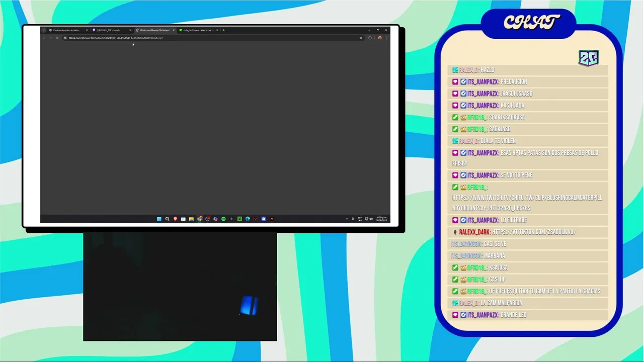The height and width of the screenshot is (362, 644).
Task: Go forward in browser history
Action: click(x=51, y=38)
